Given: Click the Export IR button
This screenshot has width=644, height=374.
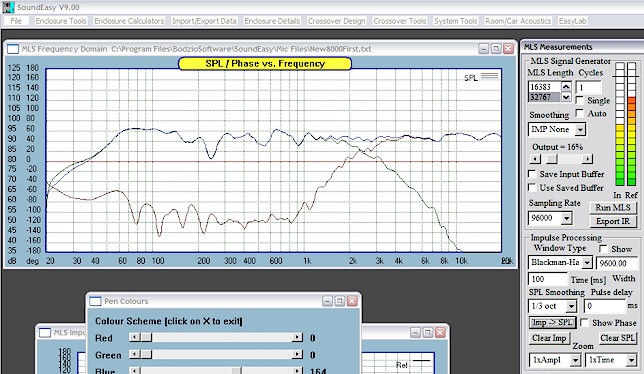Looking at the screenshot, I should [x=613, y=221].
